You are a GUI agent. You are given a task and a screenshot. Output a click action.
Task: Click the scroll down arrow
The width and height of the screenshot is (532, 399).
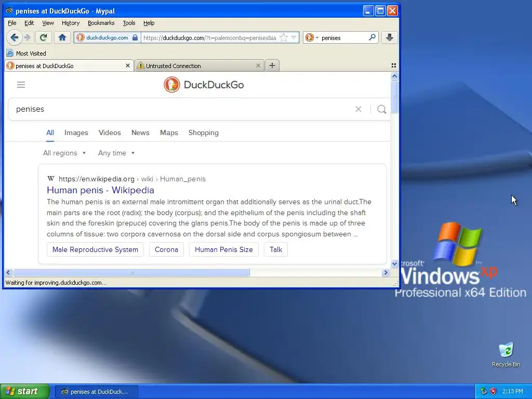coord(394,263)
